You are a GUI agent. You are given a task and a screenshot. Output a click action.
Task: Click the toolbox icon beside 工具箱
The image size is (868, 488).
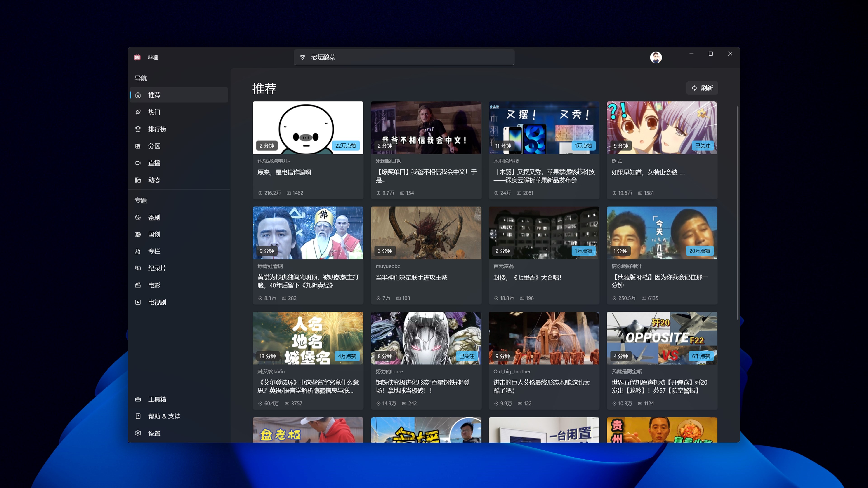coord(138,399)
